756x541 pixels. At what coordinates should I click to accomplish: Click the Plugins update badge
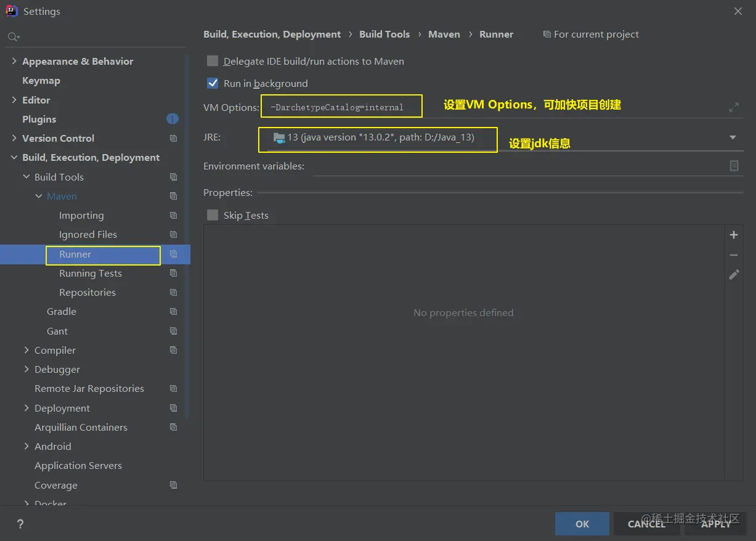pos(173,119)
